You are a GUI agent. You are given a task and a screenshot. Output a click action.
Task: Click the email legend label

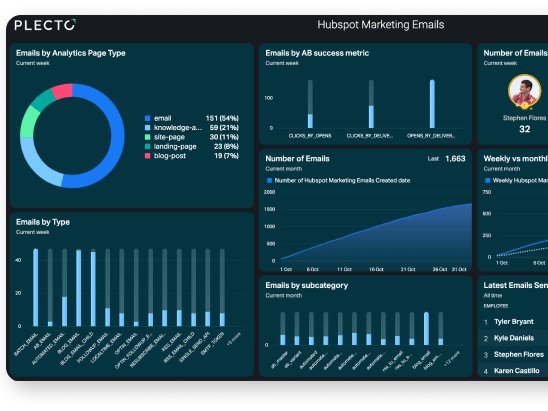[163, 118]
